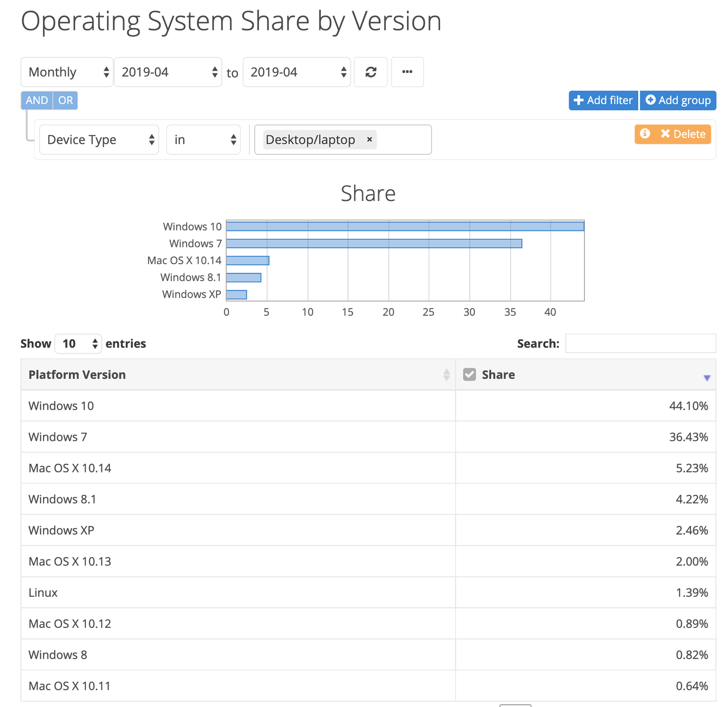
Task: Select the Windows 7 row in the table
Action: (238, 437)
